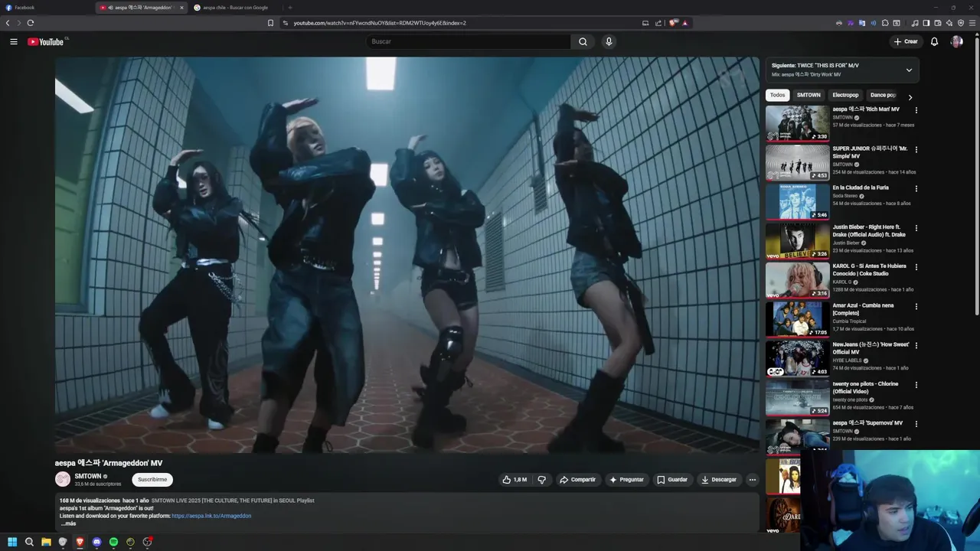Open aespa 'Rich Man' MV thumbnail
The height and width of the screenshot is (551, 980).
point(797,122)
